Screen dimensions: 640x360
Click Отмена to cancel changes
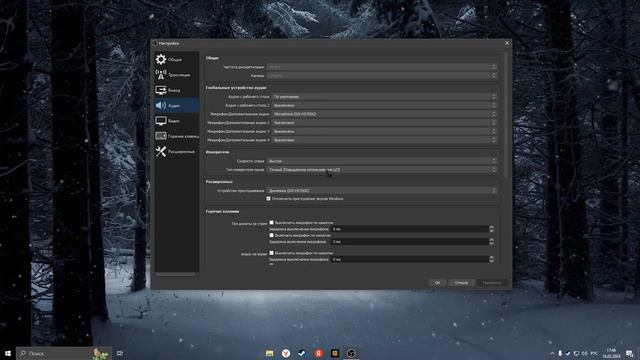pyautogui.click(x=461, y=282)
